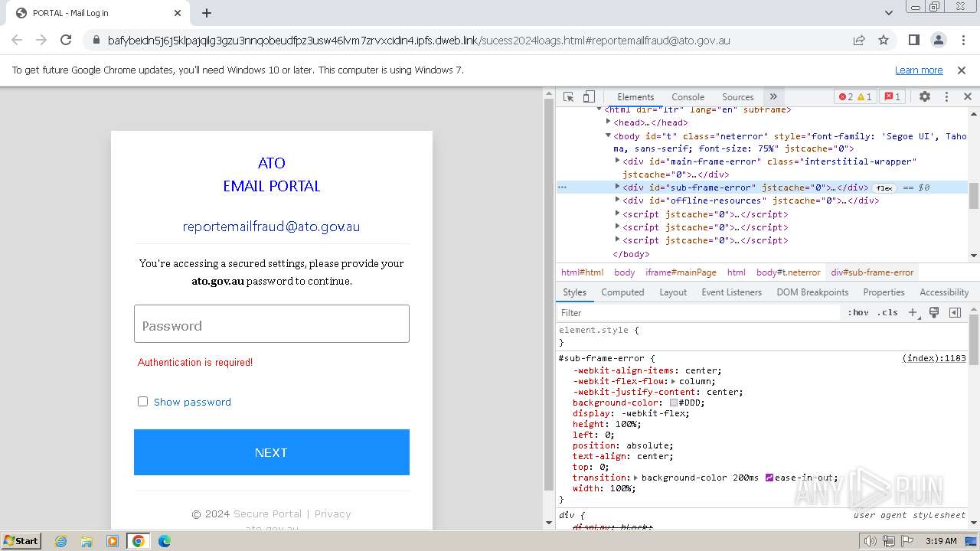Expand the -webkit-flex-flow property triangle
Image resolution: width=980 pixels, height=551 pixels.
[x=673, y=381]
